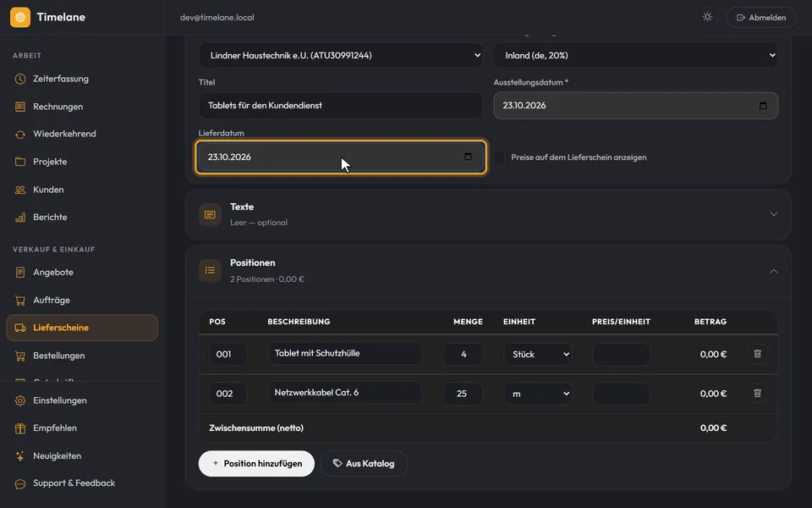Open Einstellungen

click(x=82, y=400)
